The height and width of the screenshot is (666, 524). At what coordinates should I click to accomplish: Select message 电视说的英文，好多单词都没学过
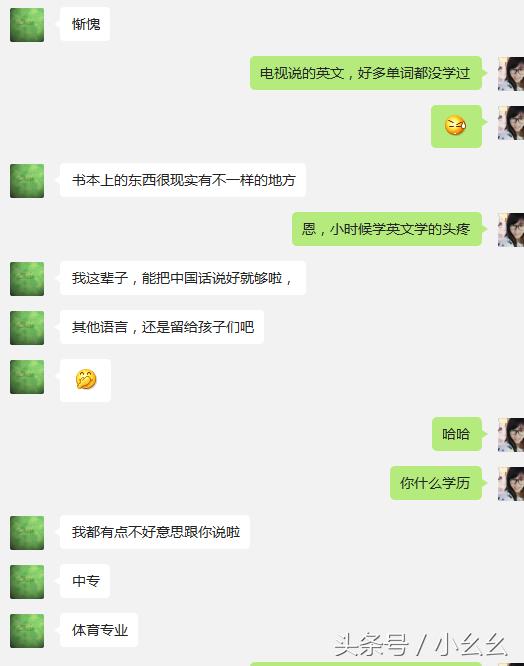[x=366, y=73]
